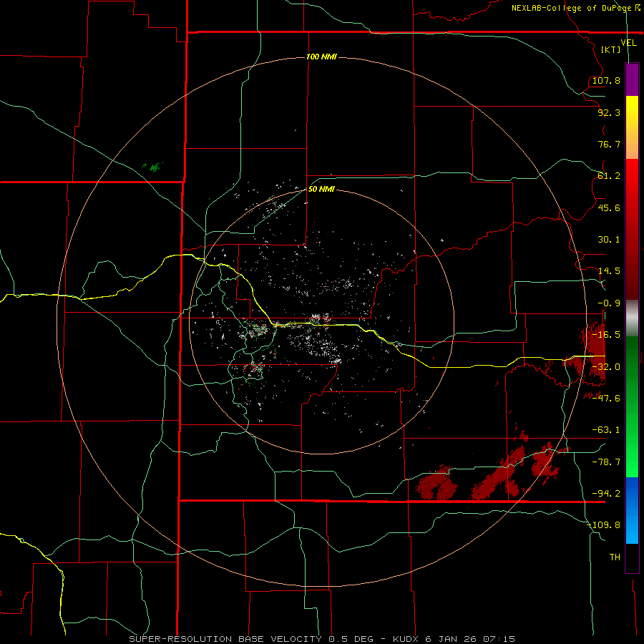Click the KUDX radar site identifier
Viewport: 644px width, 644px height.
406,639
